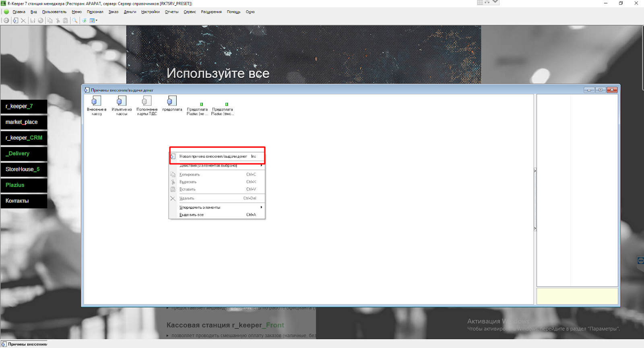Click the child window title document icon
The height and width of the screenshot is (348, 644).
point(87,90)
